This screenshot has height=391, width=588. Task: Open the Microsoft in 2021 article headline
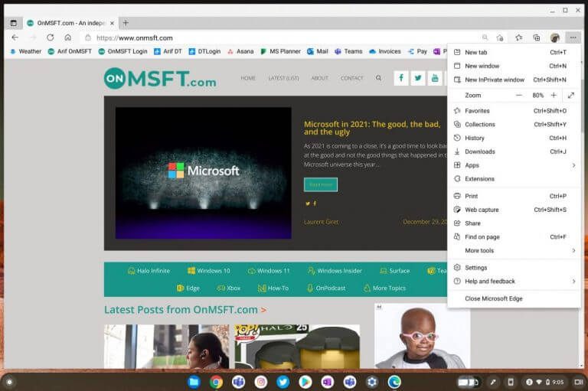[372, 128]
